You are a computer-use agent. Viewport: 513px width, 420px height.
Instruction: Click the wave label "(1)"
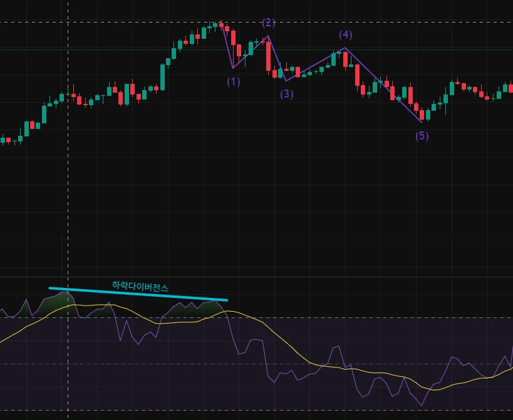(x=233, y=82)
